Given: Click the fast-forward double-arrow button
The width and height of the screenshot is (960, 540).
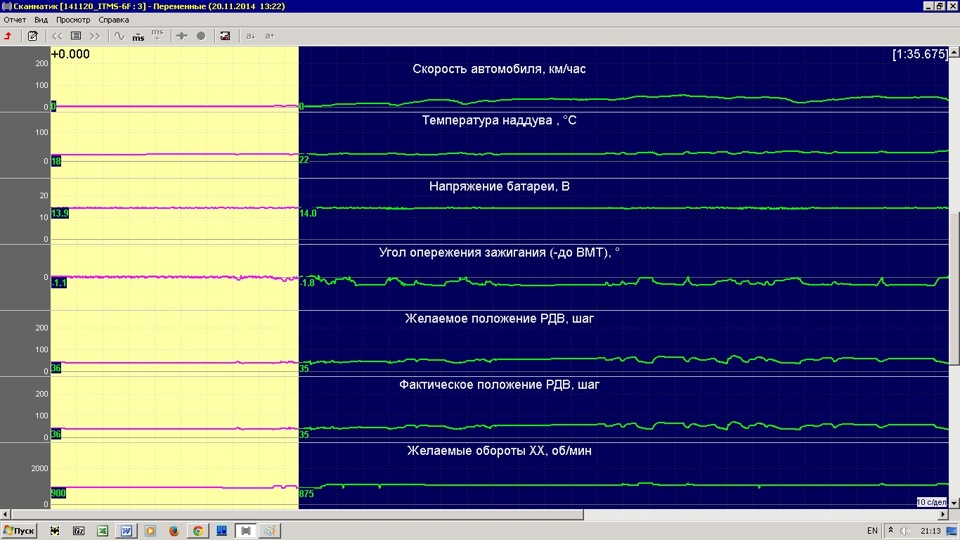Looking at the screenshot, I should (94, 36).
